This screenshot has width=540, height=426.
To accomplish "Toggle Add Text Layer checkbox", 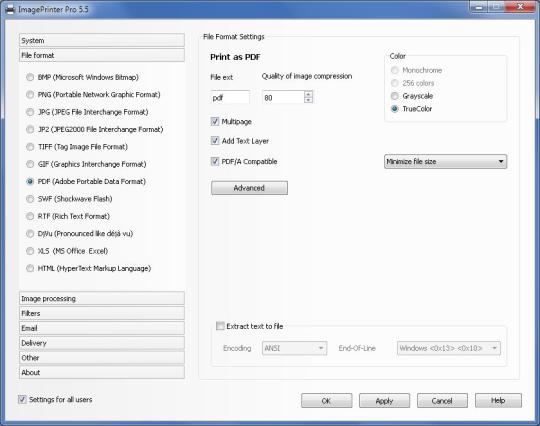I will [x=215, y=141].
